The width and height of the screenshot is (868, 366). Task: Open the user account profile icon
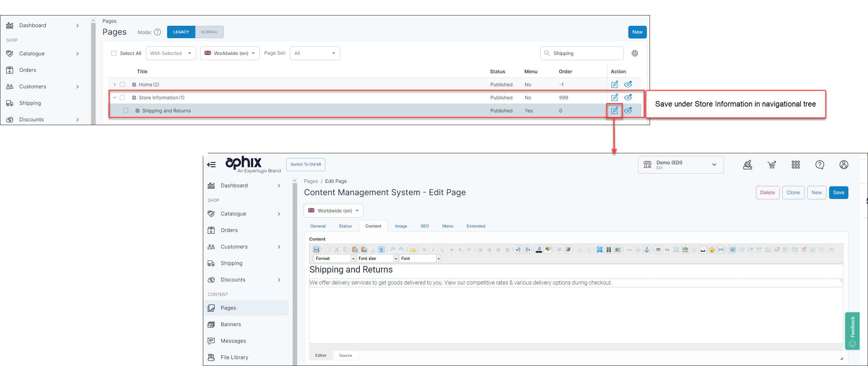[844, 165]
